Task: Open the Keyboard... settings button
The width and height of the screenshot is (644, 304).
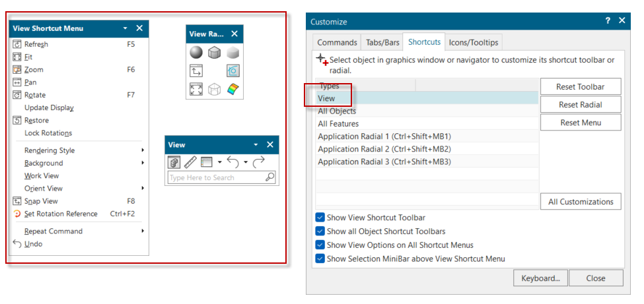Action: click(540, 278)
